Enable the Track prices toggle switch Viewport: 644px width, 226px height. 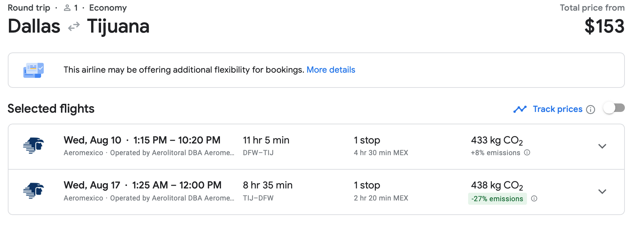[614, 108]
